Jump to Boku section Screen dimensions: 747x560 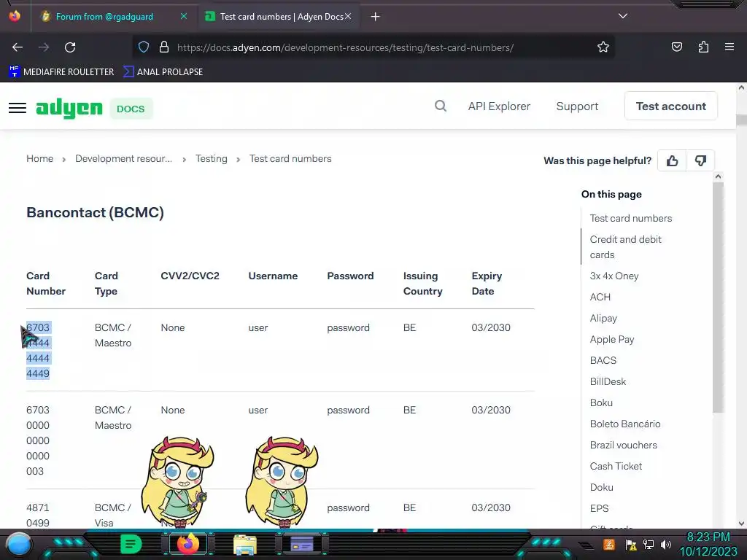coord(601,402)
